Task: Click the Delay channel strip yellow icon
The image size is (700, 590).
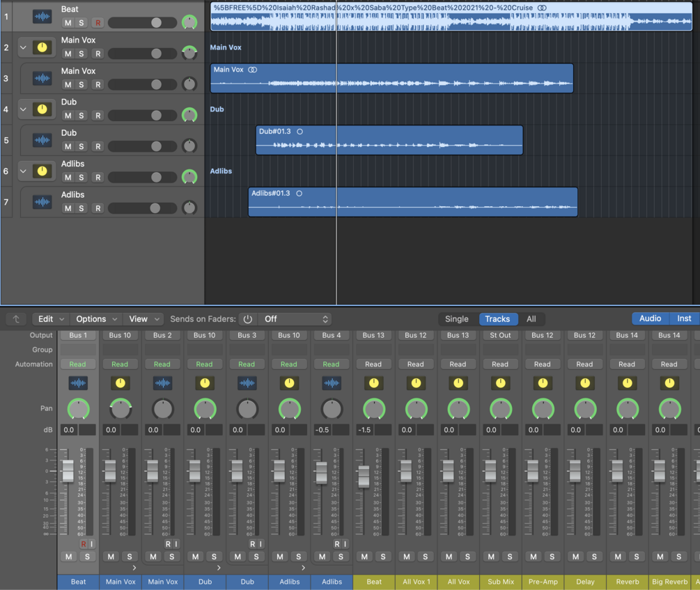Action: (585, 382)
